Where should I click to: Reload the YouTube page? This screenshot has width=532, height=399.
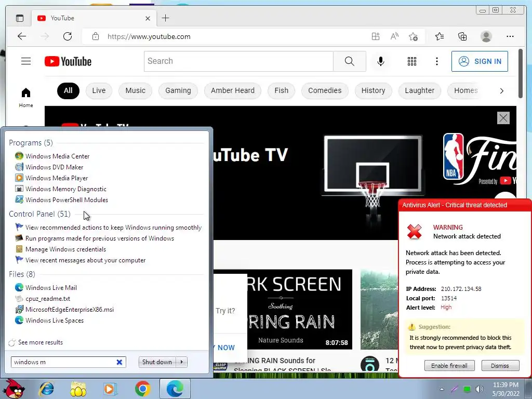pyautogui.click(x=68, y=36)
